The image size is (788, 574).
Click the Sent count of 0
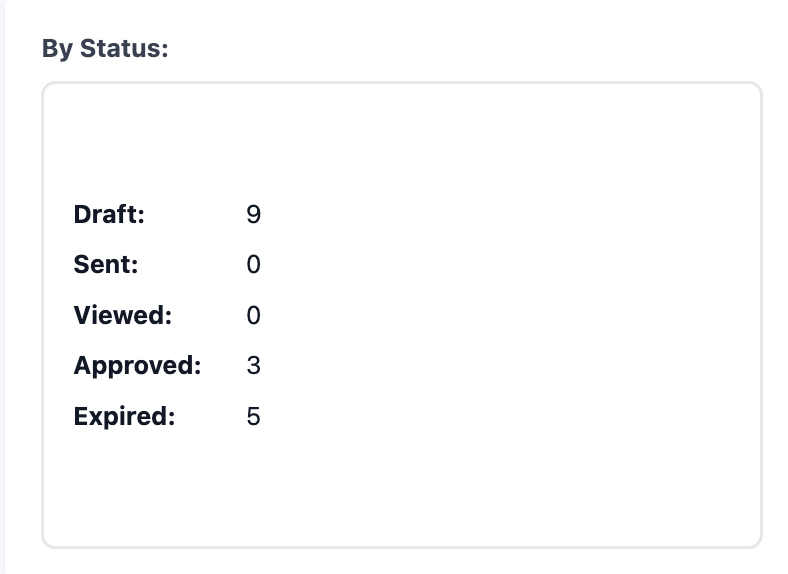[x=254, y=264]
